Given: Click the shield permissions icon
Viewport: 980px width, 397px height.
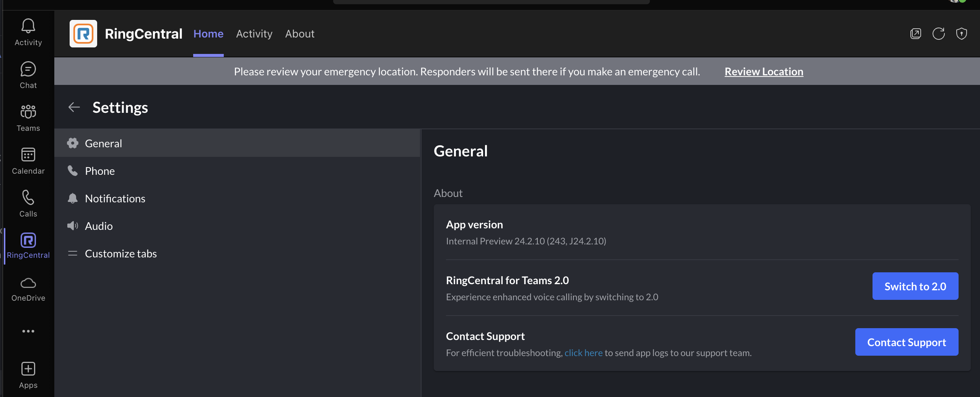Looking at the screenshot, I should click(961, 34).
